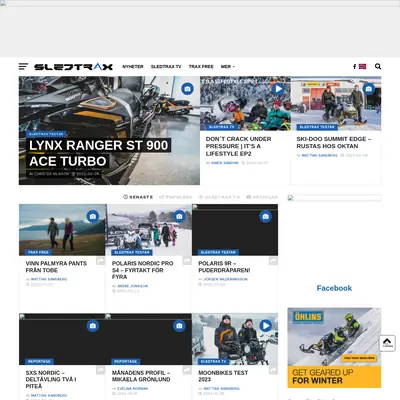Open author link on Polaris Nordic Pro S4 card
Screen dimensions: 400x400
(x=133, y=286)
